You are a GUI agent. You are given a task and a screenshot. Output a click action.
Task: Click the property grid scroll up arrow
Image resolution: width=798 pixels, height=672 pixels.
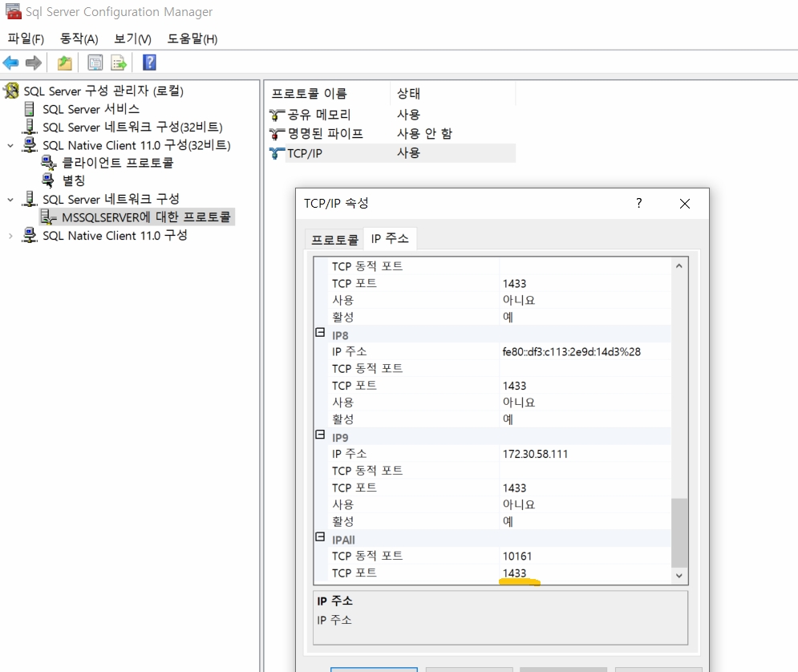tap(679, 266)
